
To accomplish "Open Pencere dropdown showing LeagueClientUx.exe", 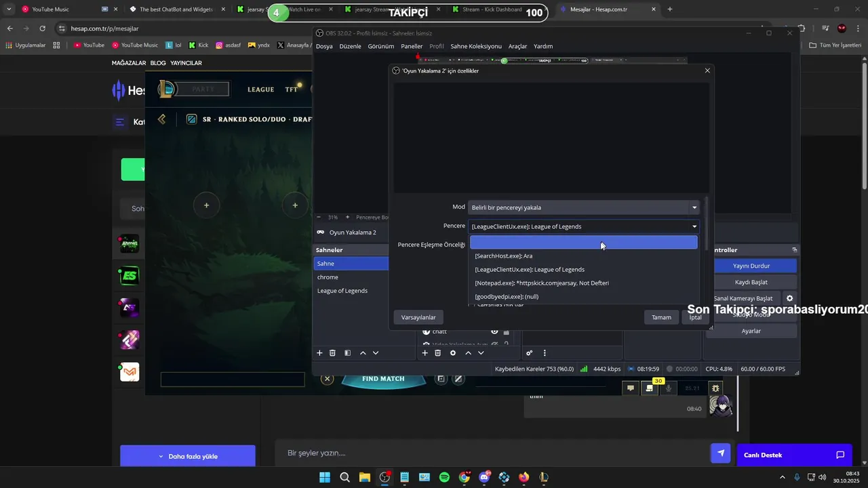I will 584,226.
